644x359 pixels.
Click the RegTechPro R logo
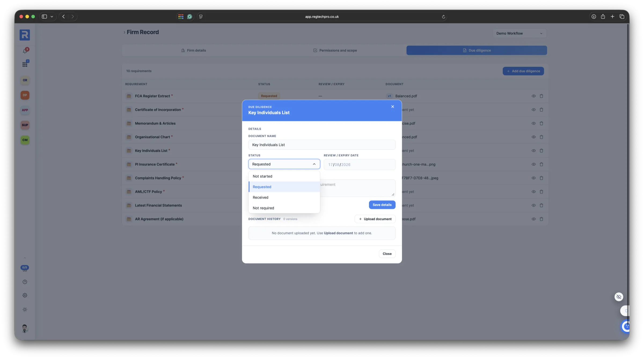(x=25, y=35)
